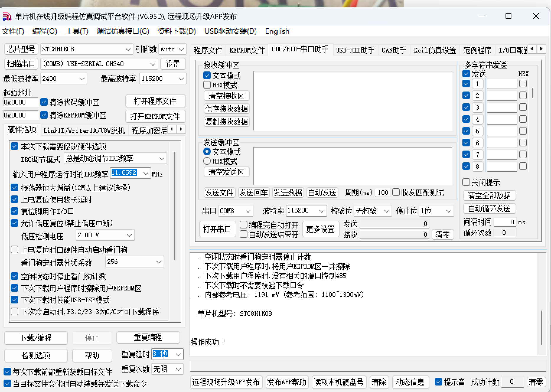The width and height of the screenshot is (551, 392).
Task: Expand the 芯片型号 STC8H1K08 dropdown
Action: pyautogui.click(x=128, y=49)
